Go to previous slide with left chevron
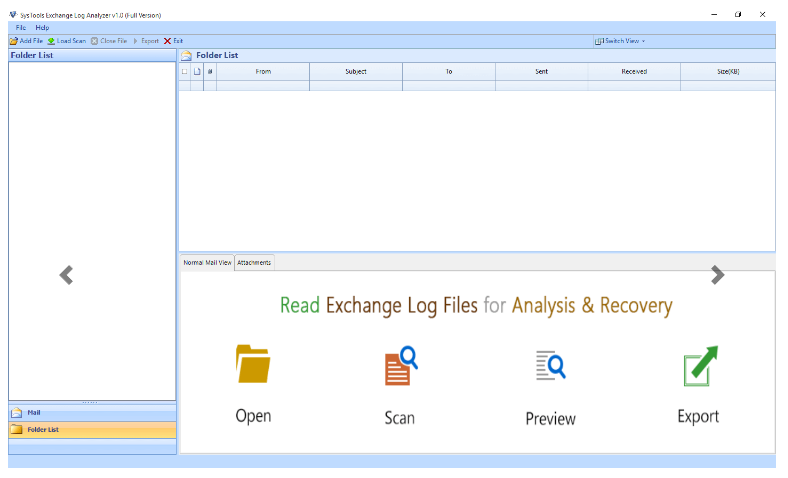 (x=66, y=275)
